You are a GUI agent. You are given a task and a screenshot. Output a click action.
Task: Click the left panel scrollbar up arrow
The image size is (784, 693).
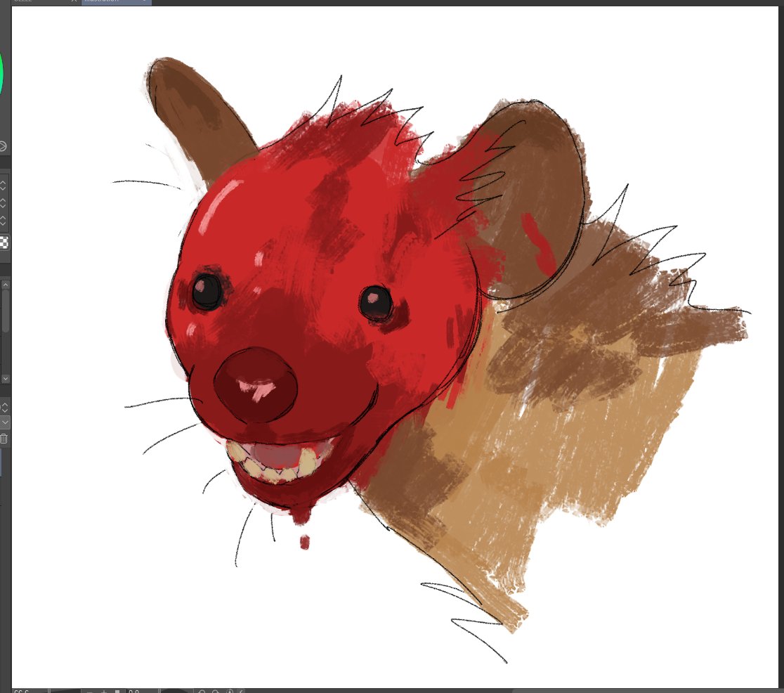[x=6, y=284]
